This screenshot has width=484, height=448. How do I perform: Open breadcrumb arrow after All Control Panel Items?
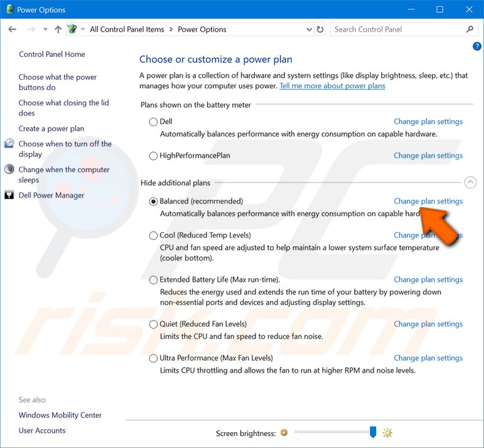(171, 29)
